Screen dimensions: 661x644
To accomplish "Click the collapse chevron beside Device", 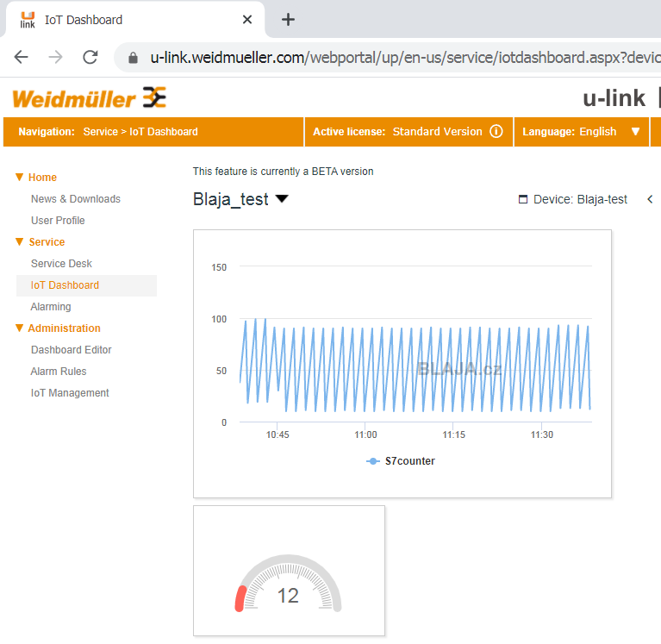I will 650,199.
